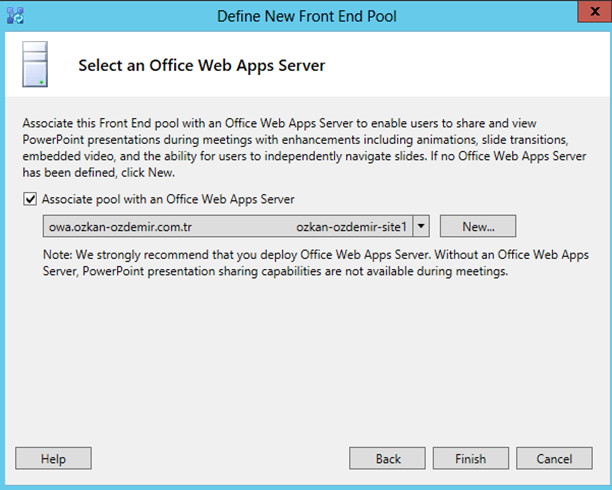Click the 'has been defined, click New.' sentence
The height and width of the screenshot is (490, 612).
point(98,172)
